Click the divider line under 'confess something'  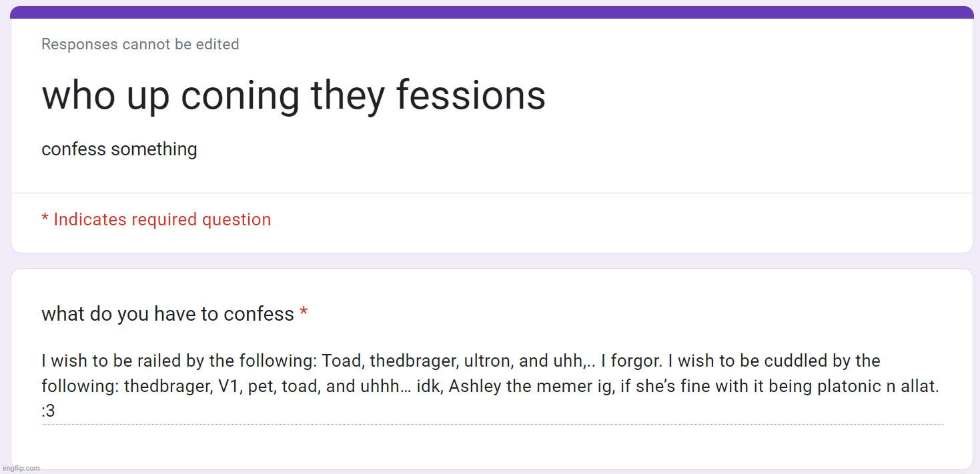tap(492, 193)
